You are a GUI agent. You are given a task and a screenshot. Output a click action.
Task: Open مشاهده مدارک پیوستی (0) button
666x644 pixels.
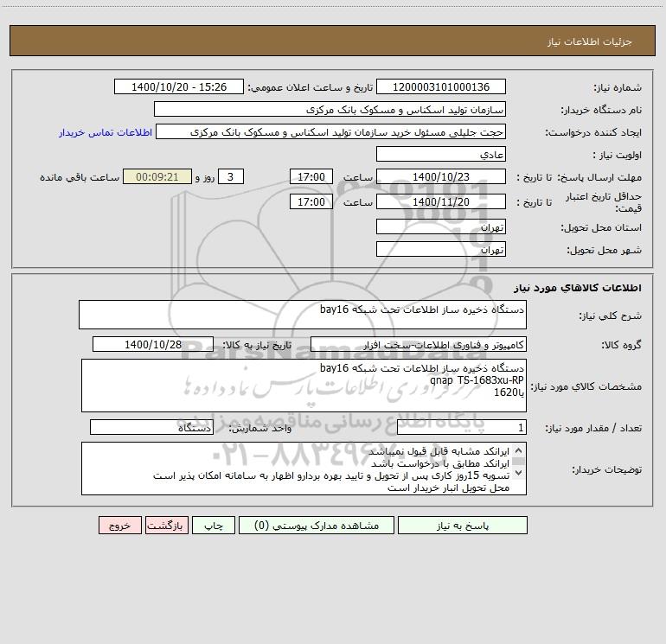point(317,526)
